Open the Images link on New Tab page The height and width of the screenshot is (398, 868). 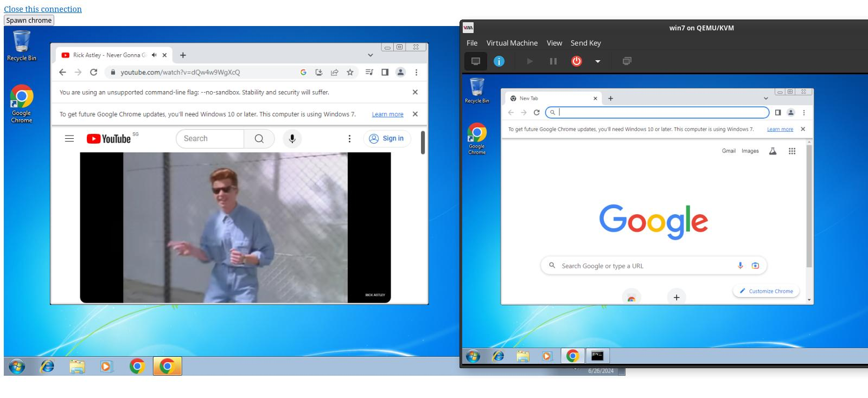[750, 151]
